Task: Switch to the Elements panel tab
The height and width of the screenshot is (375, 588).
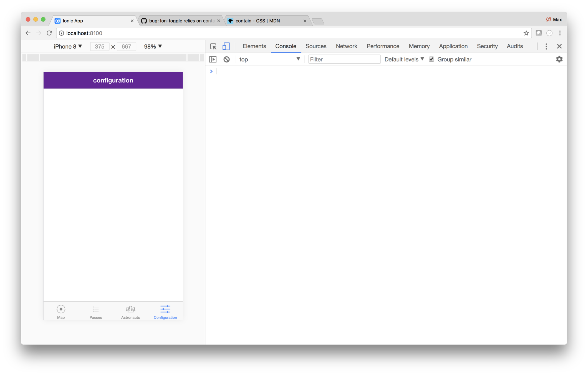Action: pos(254,46)
